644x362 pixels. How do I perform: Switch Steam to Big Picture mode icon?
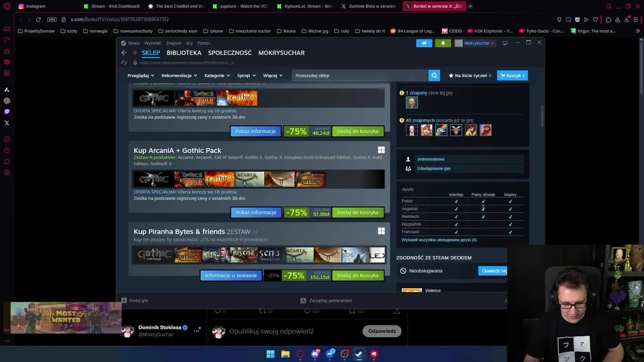tap(505, 43)
